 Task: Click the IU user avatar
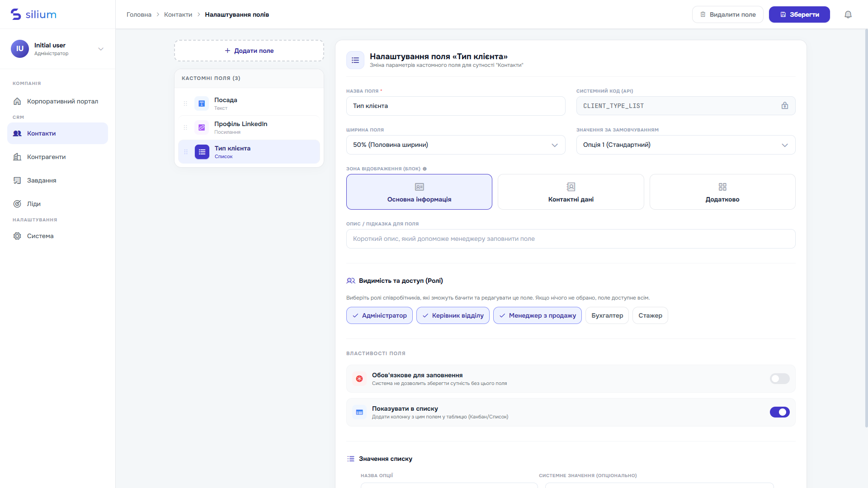(x=20, y=49)
